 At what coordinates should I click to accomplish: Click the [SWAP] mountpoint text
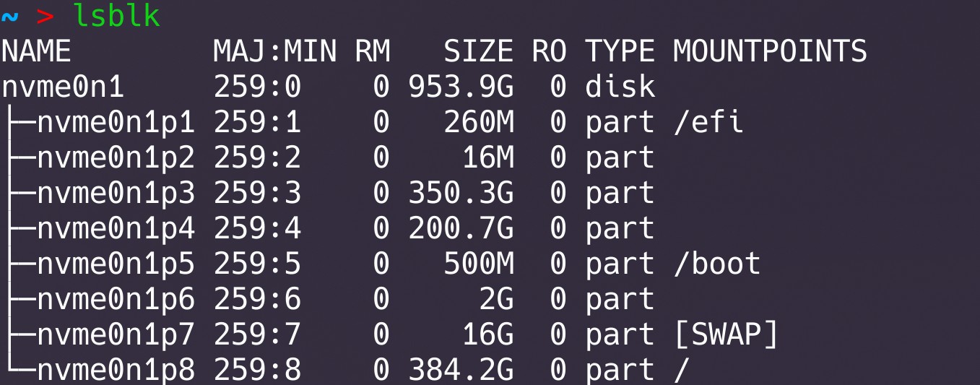[725, 335]
